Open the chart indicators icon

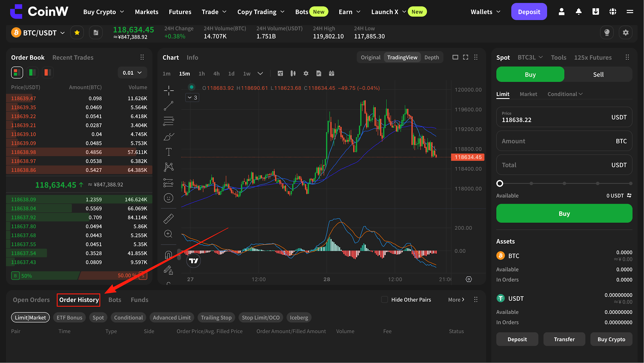pyautogui.click(x=280, y=74)
